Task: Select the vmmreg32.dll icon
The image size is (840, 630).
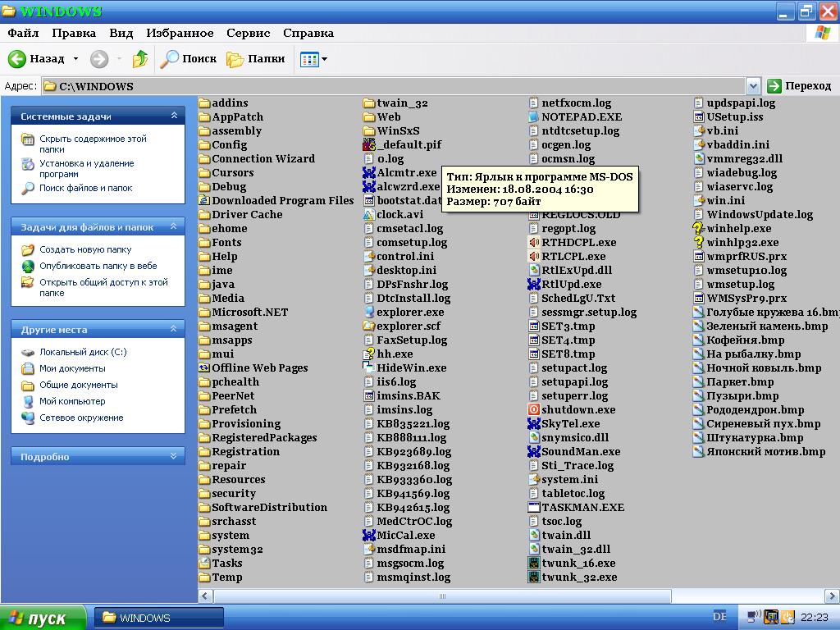Action: point(699,158)
